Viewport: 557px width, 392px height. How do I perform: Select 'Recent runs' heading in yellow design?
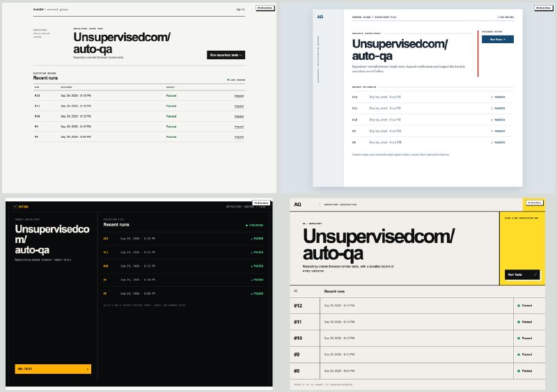(x=334, y=292)
